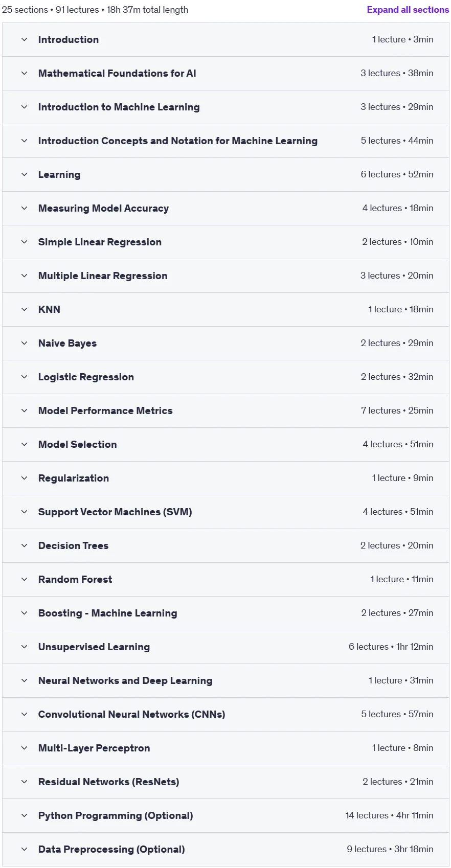Screen dimensions: 451x868
Task: Open Model Performance Metrics section
Action: point(225,410)
